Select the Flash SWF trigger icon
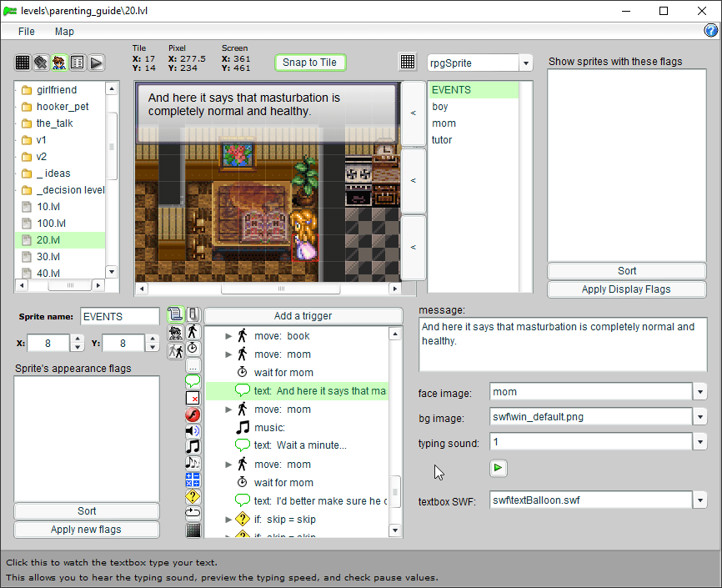 [x=193, y=415]
